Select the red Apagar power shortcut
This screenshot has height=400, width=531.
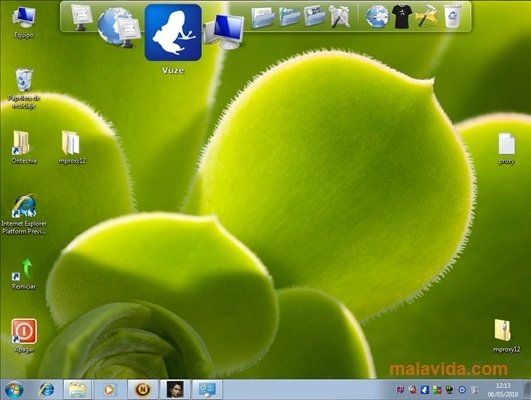click(24, 336)
